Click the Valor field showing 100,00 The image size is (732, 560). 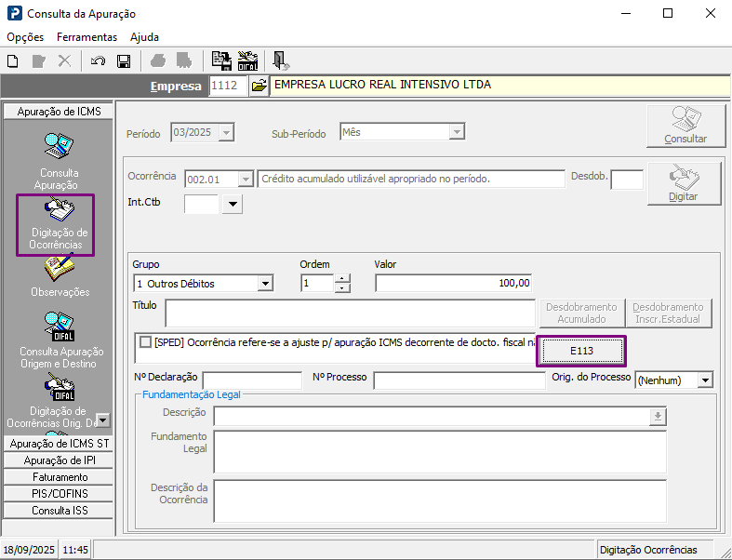coord(453,283)
